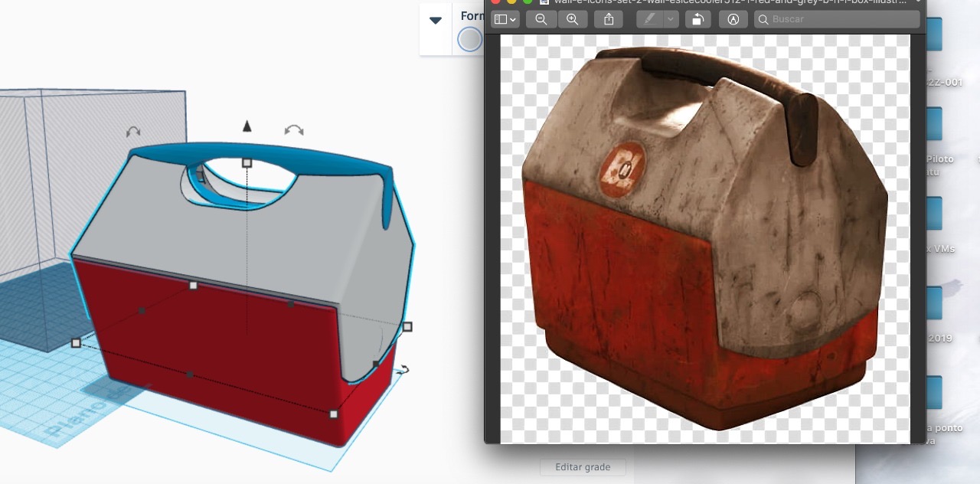Click the rotation arrow at the lower right corner

(x=403, y=370)
